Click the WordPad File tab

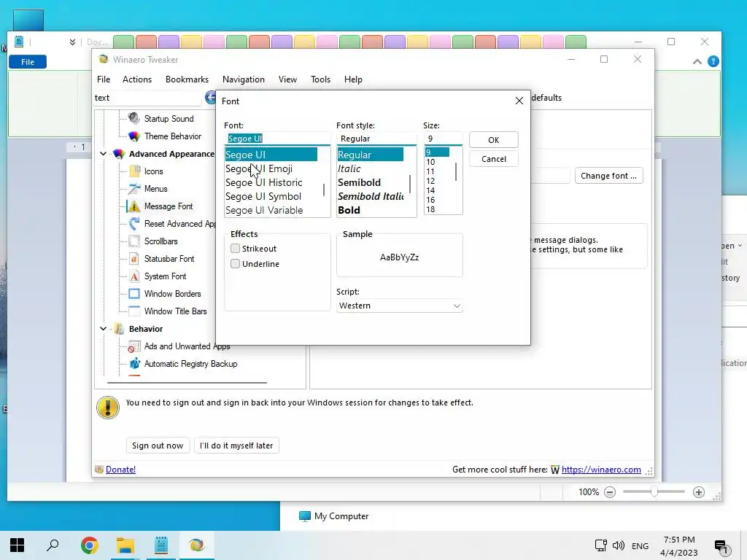28,62
